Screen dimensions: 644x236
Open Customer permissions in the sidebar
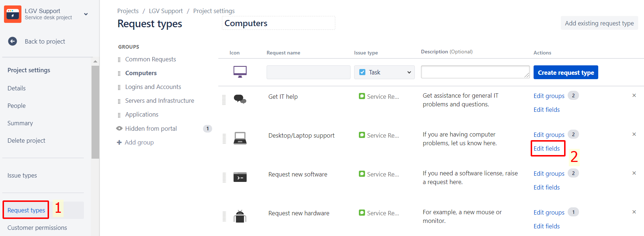click(x=37, y=228)
